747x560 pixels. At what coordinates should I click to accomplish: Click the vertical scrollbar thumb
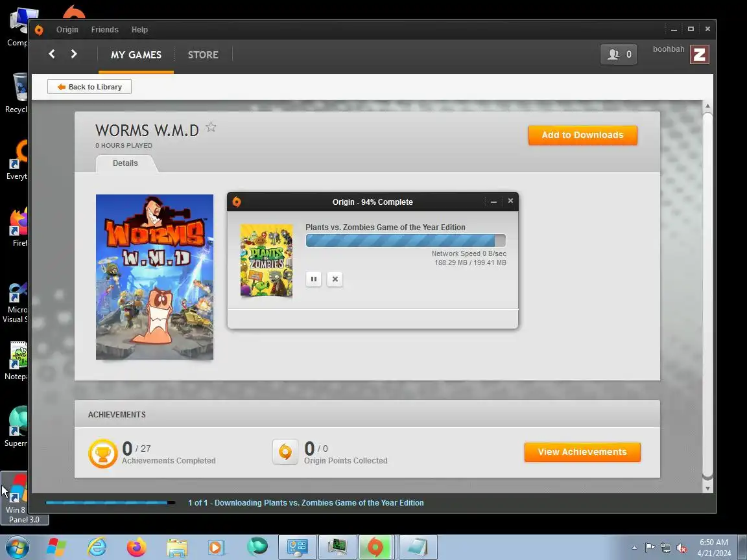click(x=707, y=296)
